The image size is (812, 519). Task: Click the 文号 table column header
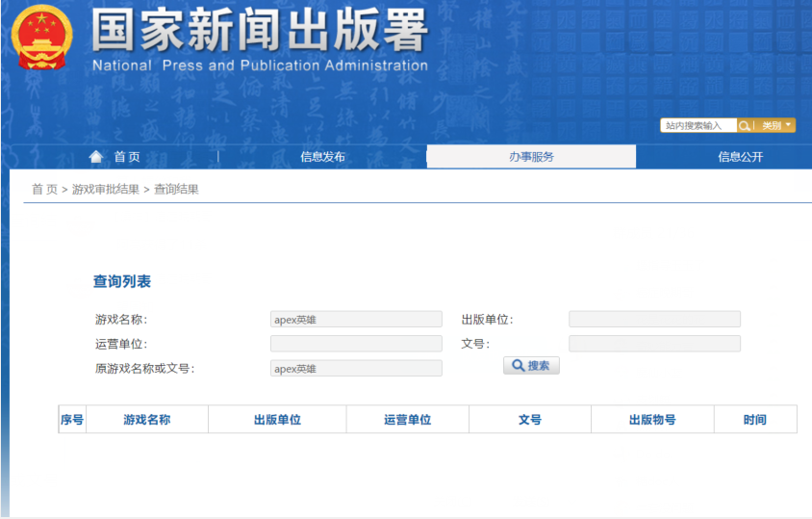coord(530,420)
